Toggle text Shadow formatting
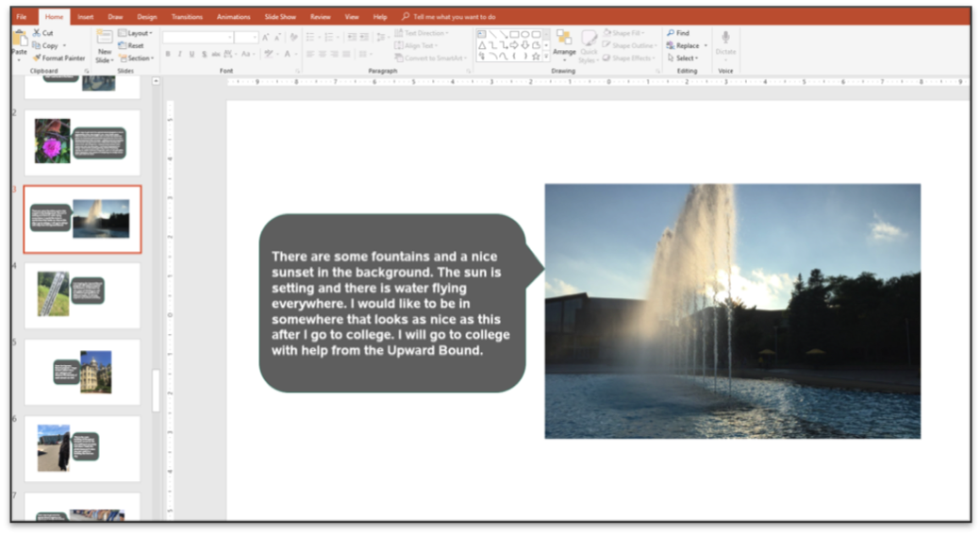 point(205,55)
